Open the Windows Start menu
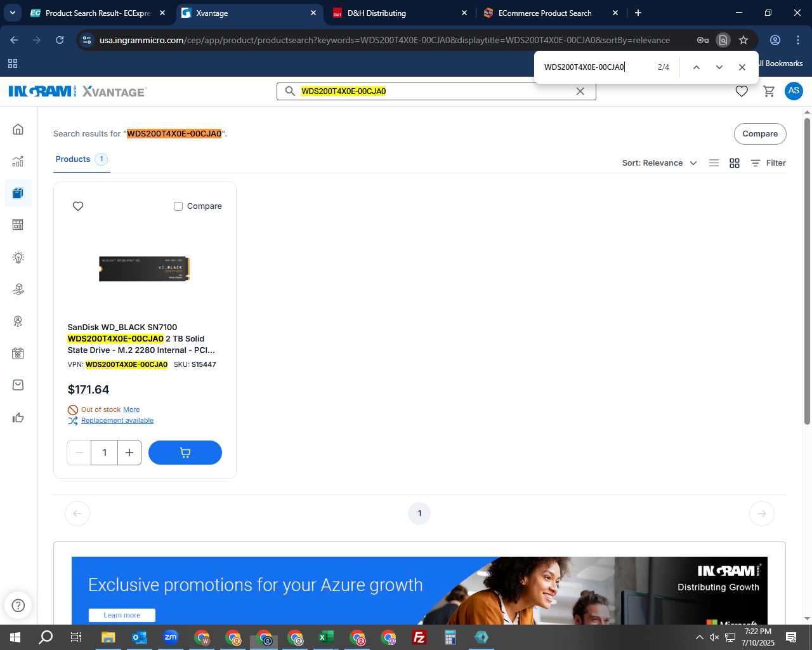 pos(15,637)
